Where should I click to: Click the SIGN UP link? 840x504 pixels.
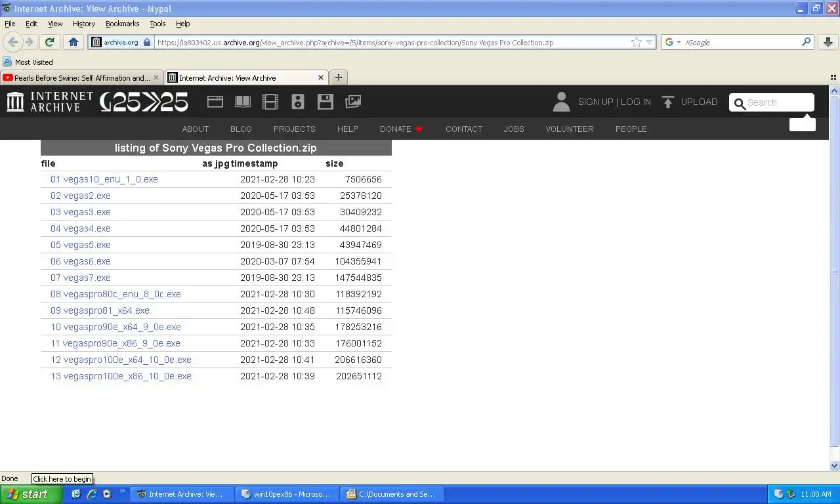[595, 102]
